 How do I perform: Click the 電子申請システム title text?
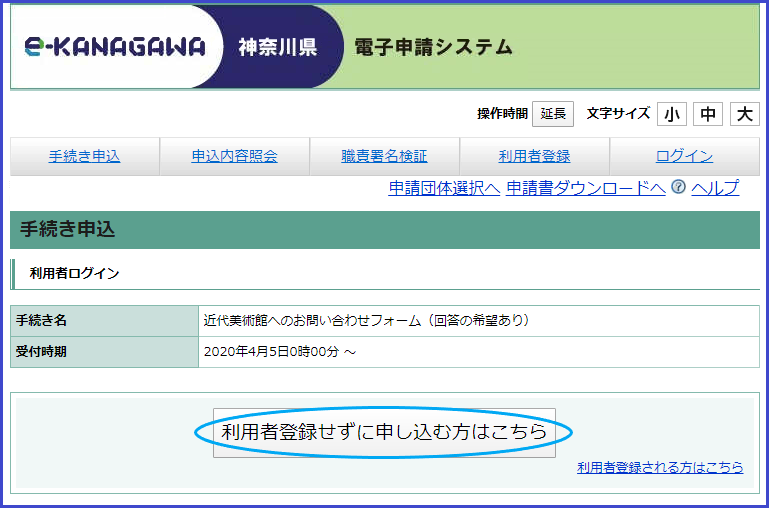click(x=434, y=48)
